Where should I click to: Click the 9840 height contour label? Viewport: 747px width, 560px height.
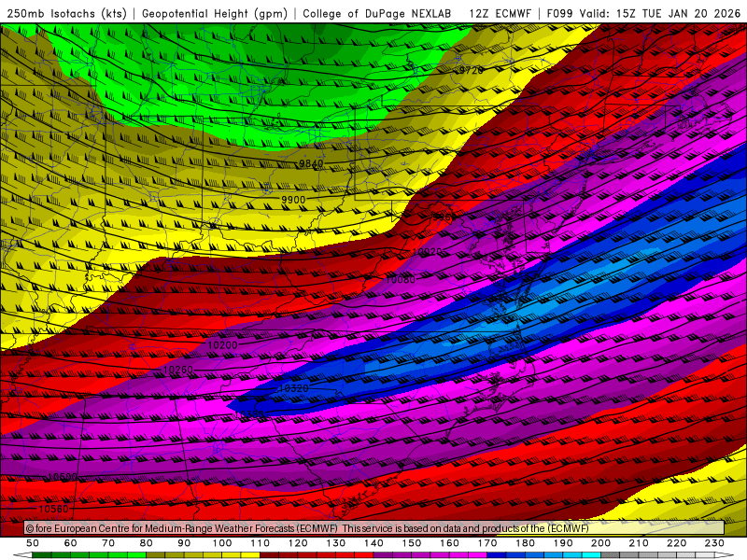pyautogui.click(x=311, y=164)
